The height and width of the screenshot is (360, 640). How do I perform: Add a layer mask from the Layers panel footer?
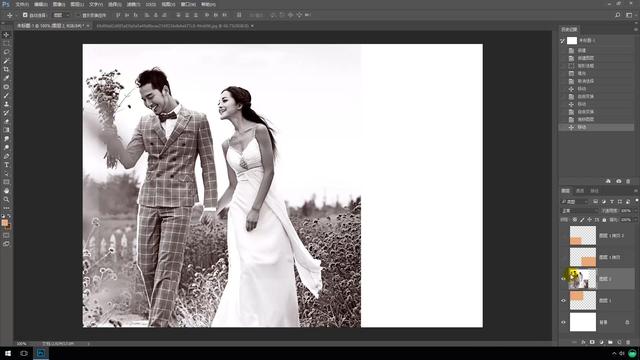(x=592, y=342)
